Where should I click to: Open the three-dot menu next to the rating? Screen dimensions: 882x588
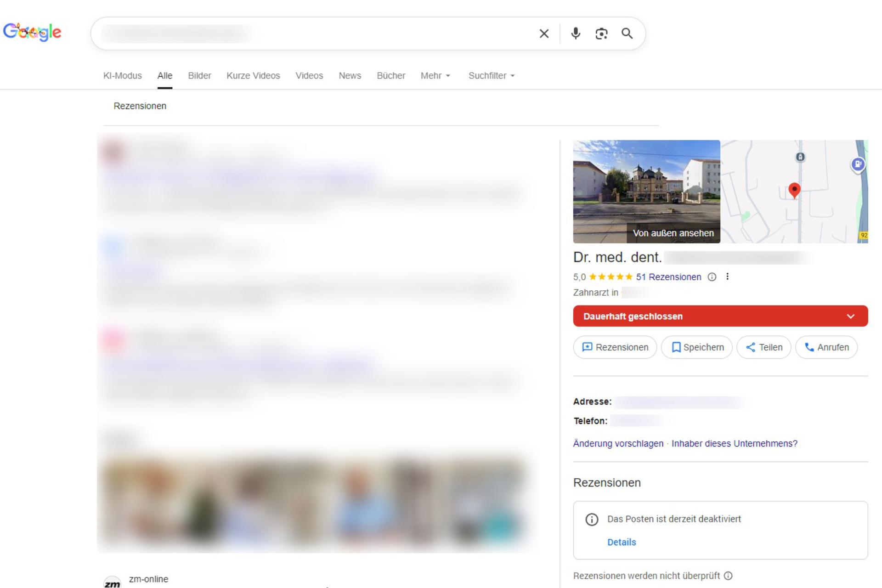tap(727, 277)
